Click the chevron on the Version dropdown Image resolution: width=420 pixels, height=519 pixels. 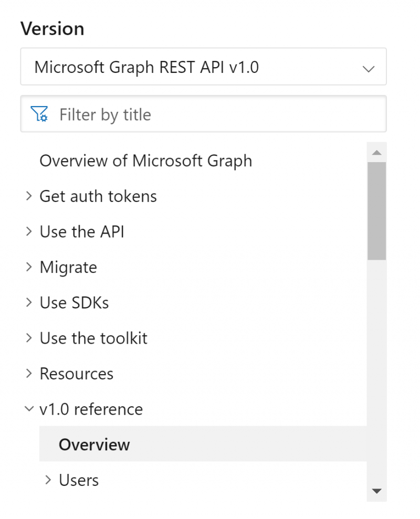(369, 68)
